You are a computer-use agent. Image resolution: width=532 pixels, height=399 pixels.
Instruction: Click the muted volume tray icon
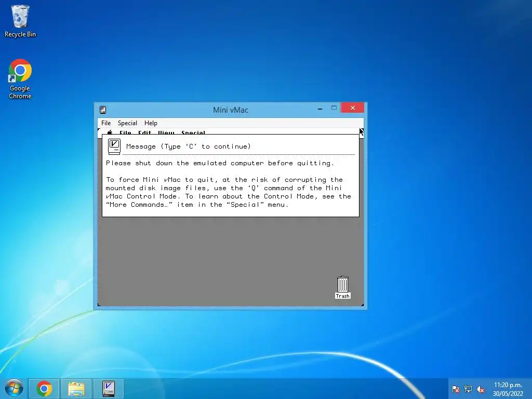(481, 389)
